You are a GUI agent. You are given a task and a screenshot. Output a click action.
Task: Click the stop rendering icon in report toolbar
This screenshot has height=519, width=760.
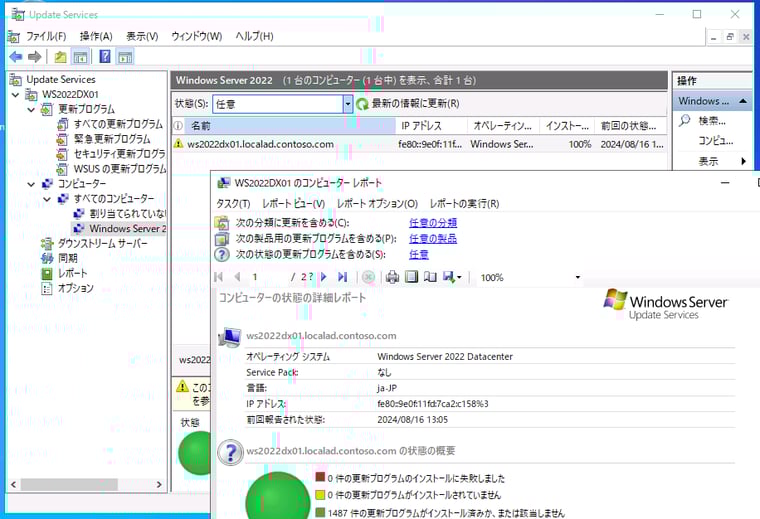tap(368, 277)
